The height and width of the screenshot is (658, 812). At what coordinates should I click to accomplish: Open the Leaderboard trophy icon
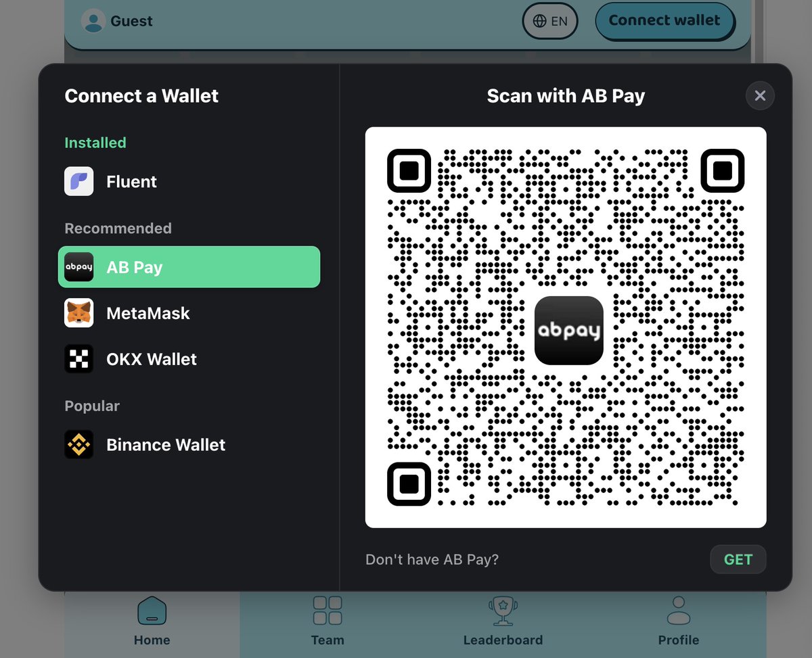tap(503, 611)
